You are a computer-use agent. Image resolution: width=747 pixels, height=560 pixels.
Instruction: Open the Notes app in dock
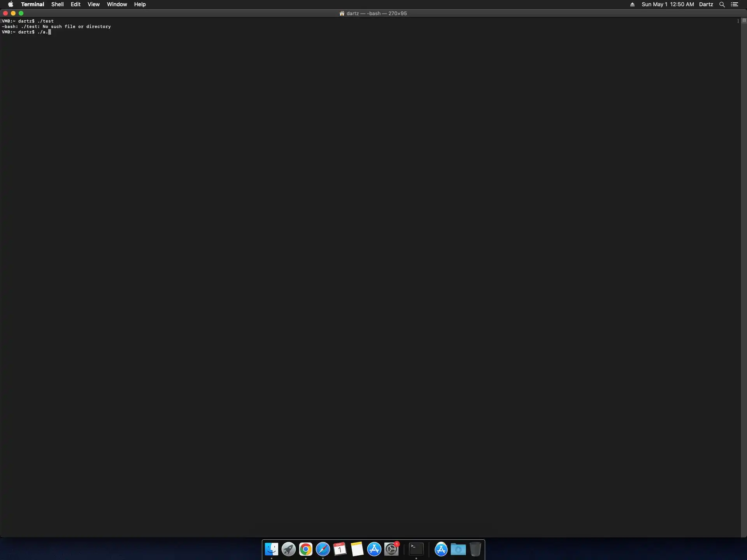[x=357, y=549]
